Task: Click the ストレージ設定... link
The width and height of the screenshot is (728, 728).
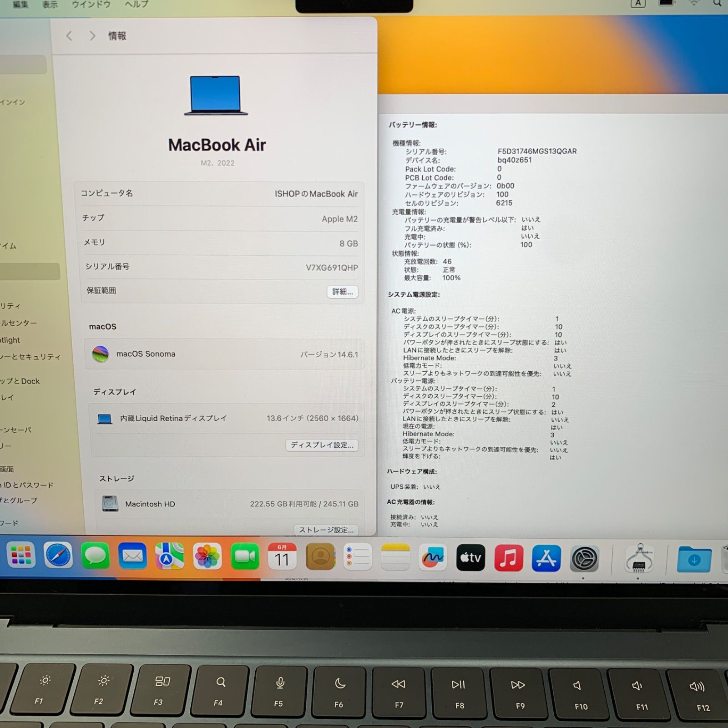Action: [327, 531]
